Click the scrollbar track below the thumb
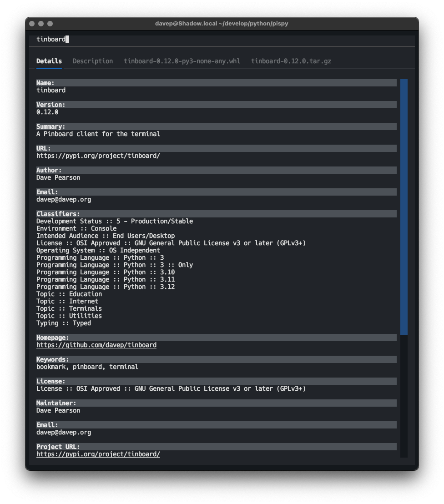 coord(404,400)
